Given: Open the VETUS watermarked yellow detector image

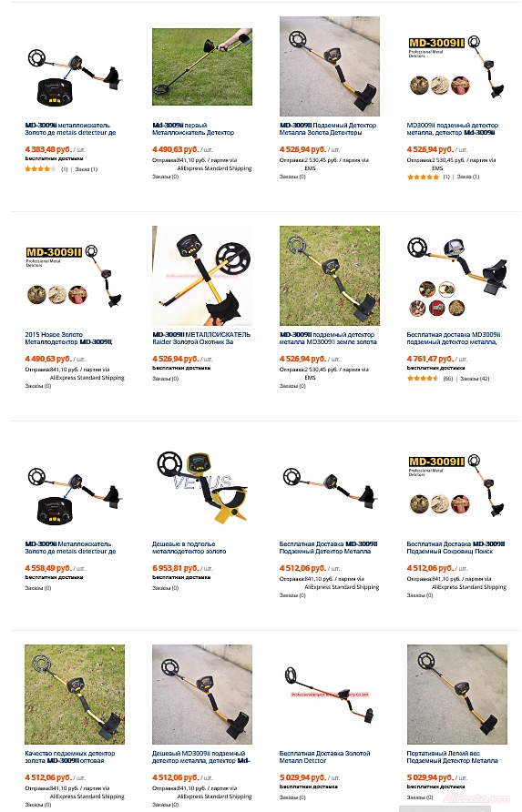Looking at the screenshot, I should pyautogui.click(x=201, y=486).
